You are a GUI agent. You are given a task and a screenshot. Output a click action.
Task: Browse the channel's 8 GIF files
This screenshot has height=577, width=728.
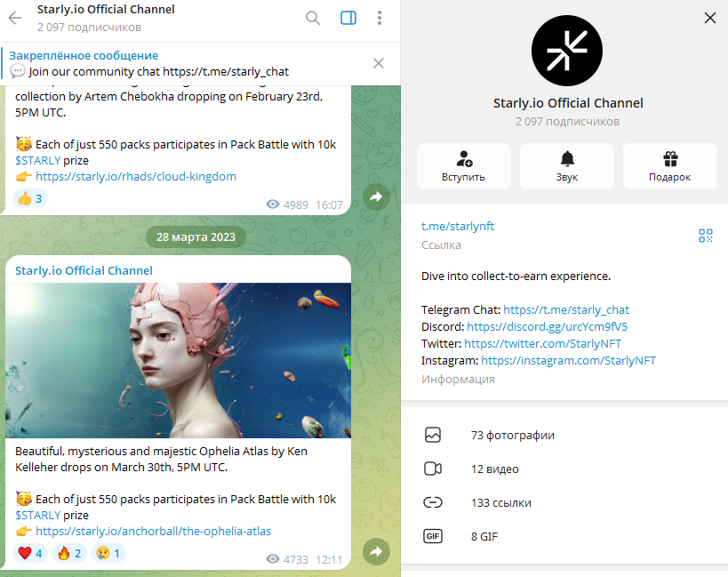pyautogui.click(x=484, y=536)
